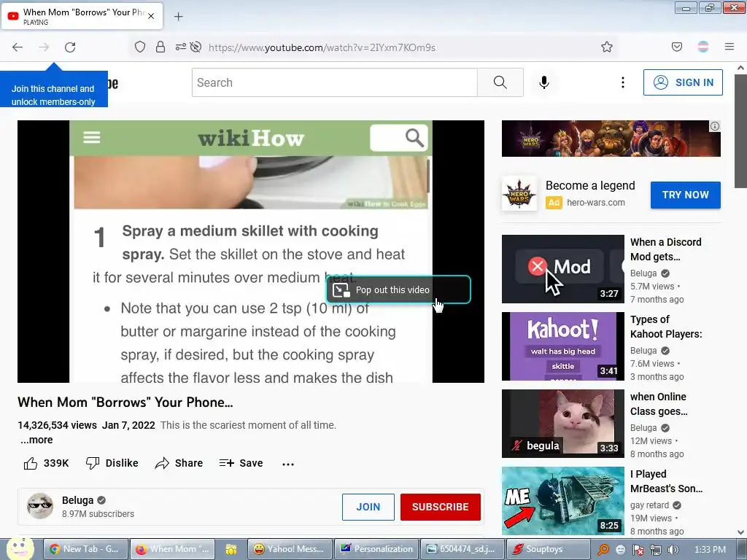The width and height of the screenshot is (747, 560).
Task: Click the JOIN membership button
Action: [x=368, y=507]
